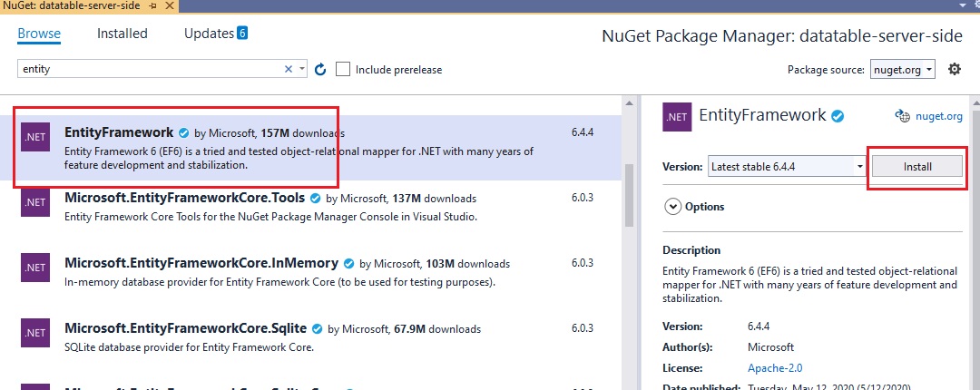Click the EntityFramework .NET package icon
The height and width of the screenshot is (390, 980).
(35, 138)
